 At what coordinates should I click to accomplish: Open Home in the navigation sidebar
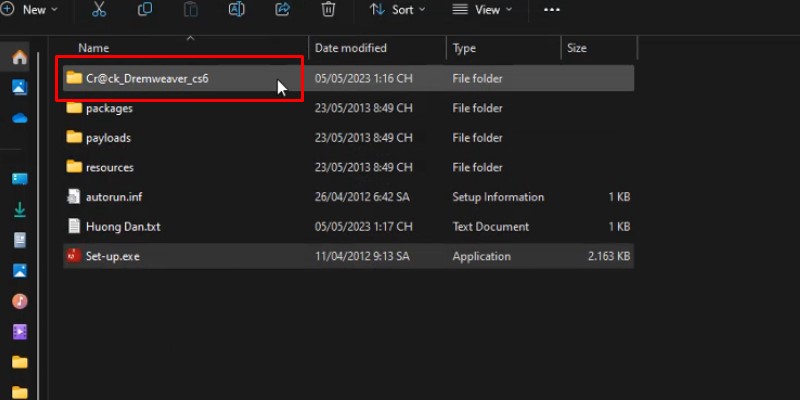pos(19,57)
